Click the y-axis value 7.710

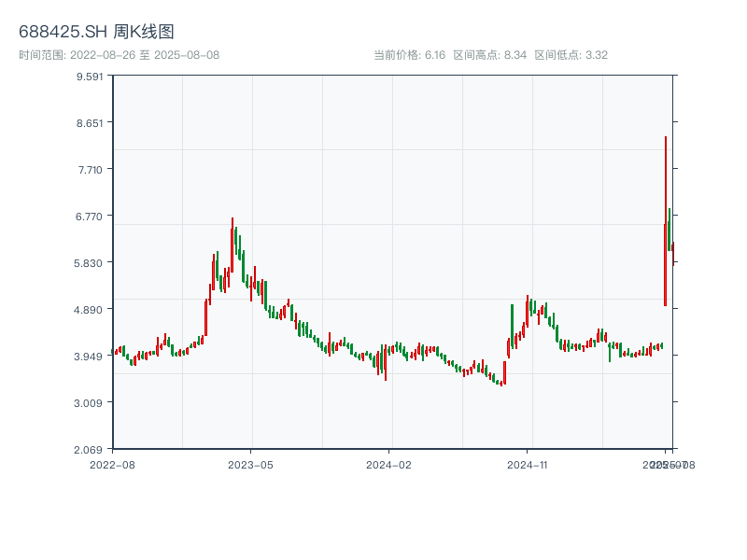[90, 170]
